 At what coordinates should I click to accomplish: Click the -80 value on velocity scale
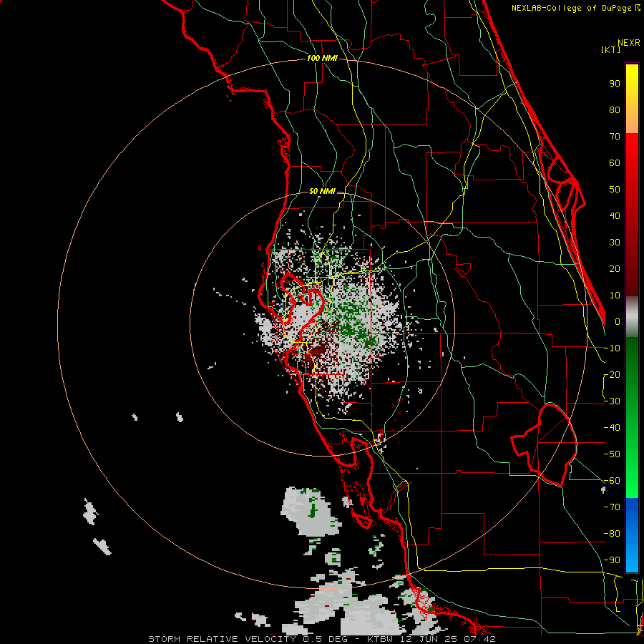tap(612, 534)
